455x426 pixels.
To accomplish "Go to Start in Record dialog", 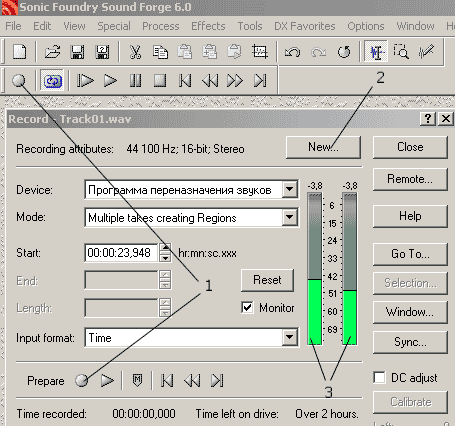I will 167,380.
